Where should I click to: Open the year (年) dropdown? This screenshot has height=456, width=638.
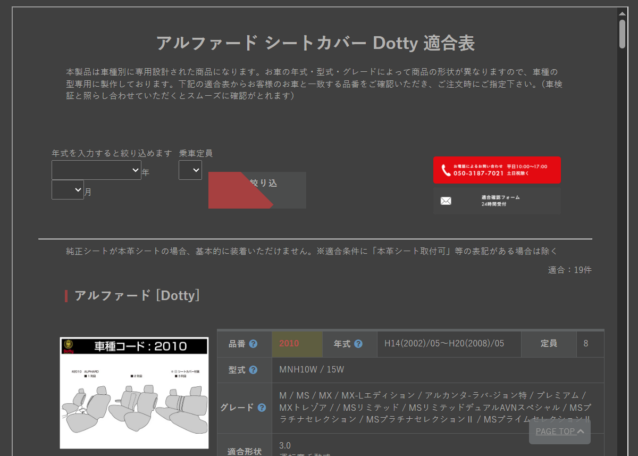(96, 171)
